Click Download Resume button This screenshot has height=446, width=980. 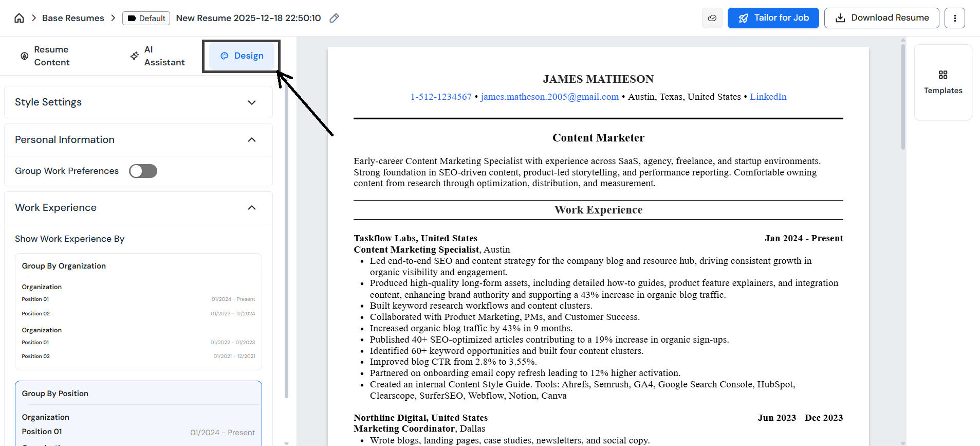[881, 18]
